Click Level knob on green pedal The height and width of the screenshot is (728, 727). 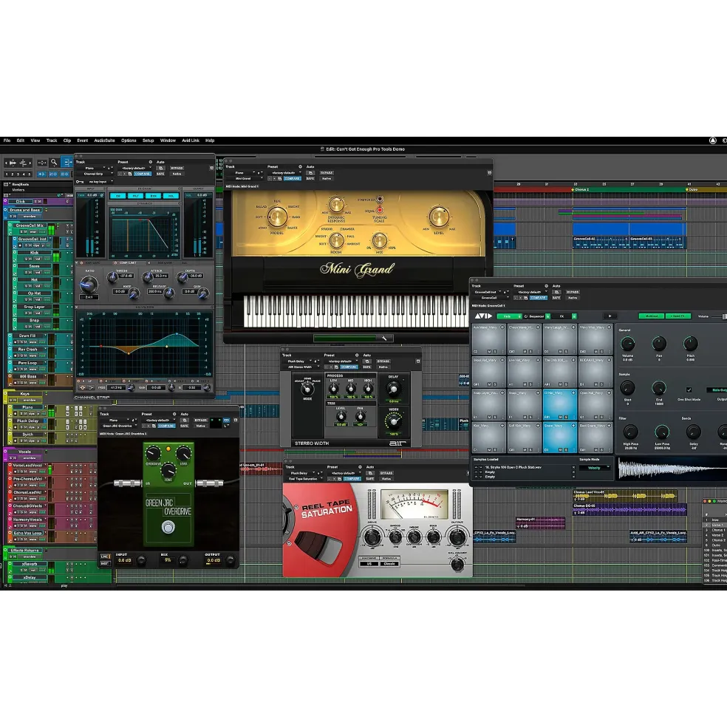[x=184, y=453]
